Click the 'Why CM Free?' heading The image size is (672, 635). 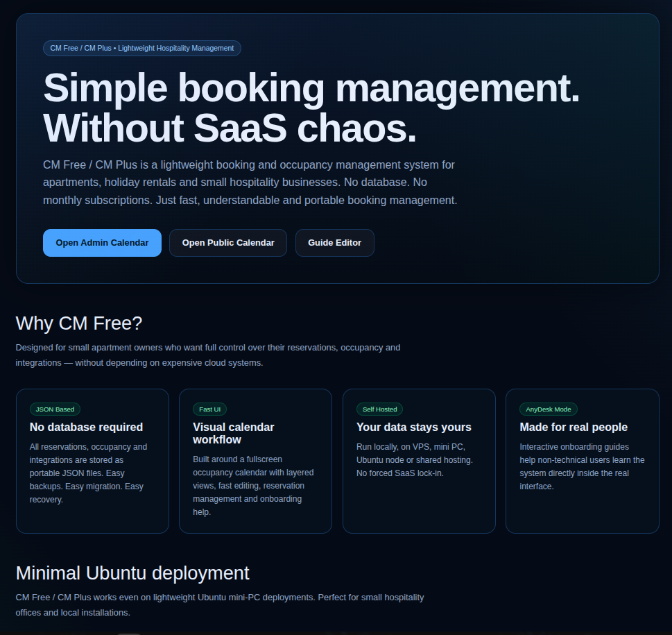coord(79,323)
